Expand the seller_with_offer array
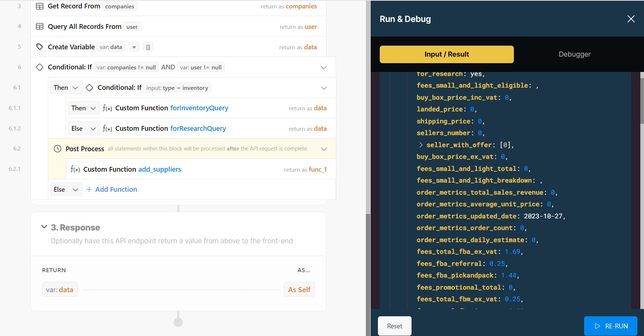The height and width of the screenshot is (336, 644). 421,145
